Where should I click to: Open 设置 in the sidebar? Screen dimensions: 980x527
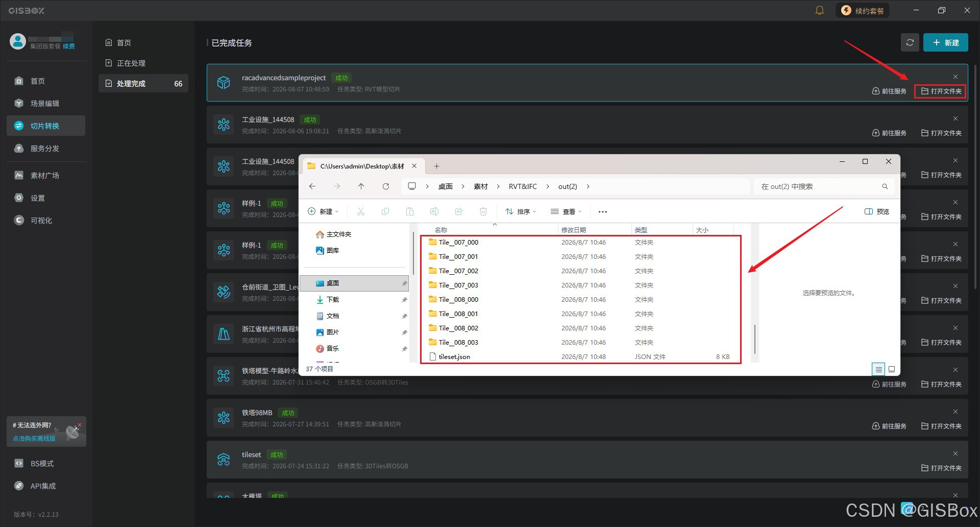click(46, 198)
